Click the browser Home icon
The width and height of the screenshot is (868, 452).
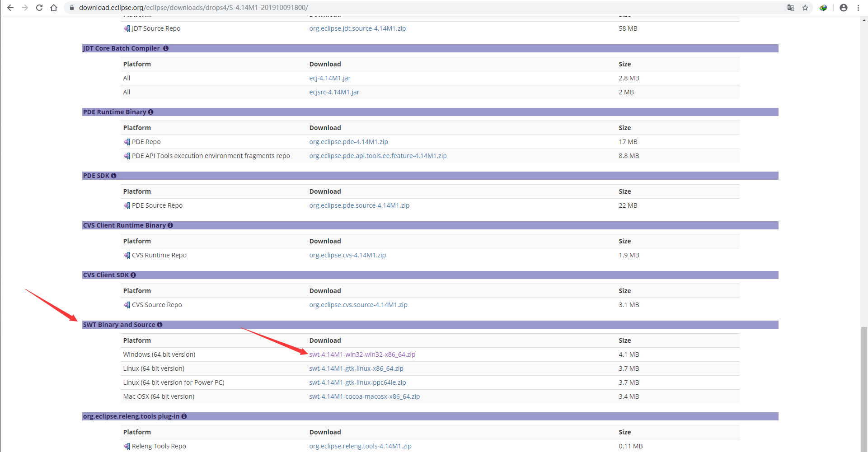click(54, 8)
